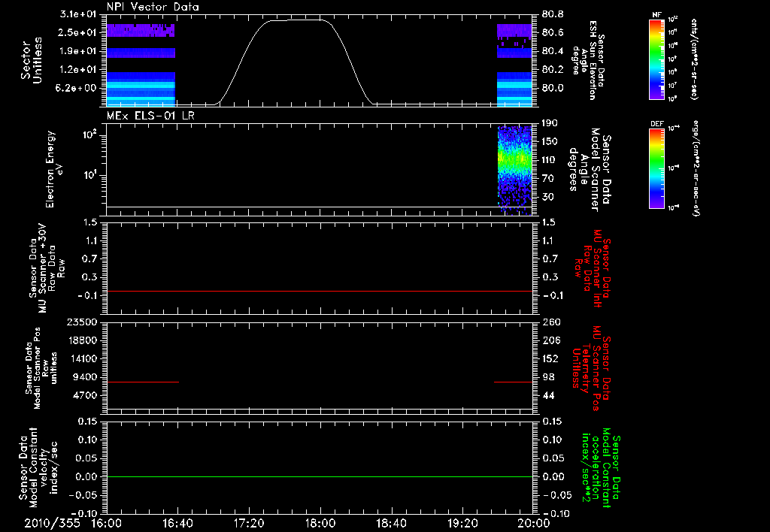Click the 16:00 time axis label
The image size is (770, 532).
tap(107, 523)
